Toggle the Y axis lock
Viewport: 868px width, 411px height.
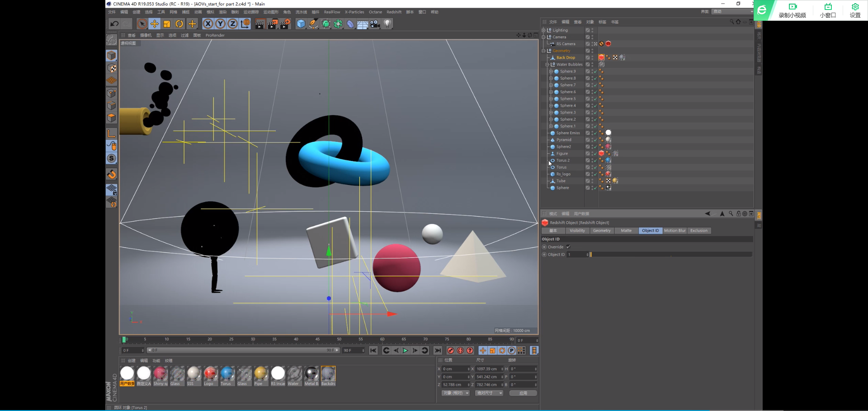click(220, 24)
